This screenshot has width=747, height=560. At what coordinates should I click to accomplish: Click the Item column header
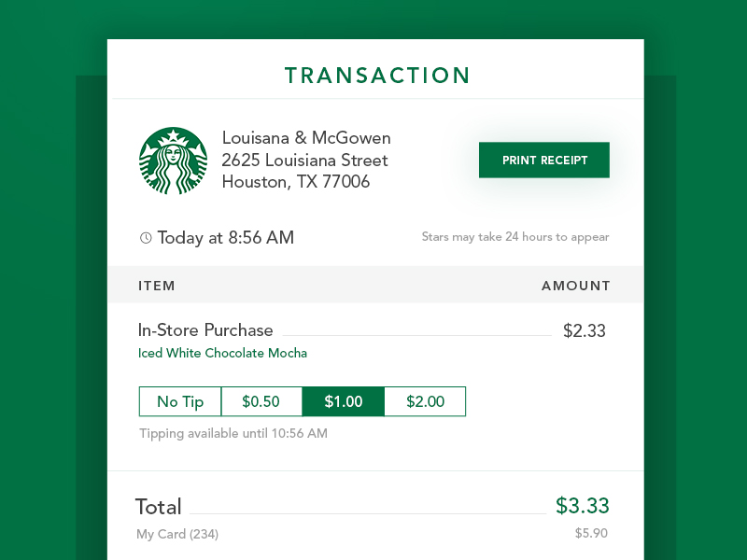point(157,286)
